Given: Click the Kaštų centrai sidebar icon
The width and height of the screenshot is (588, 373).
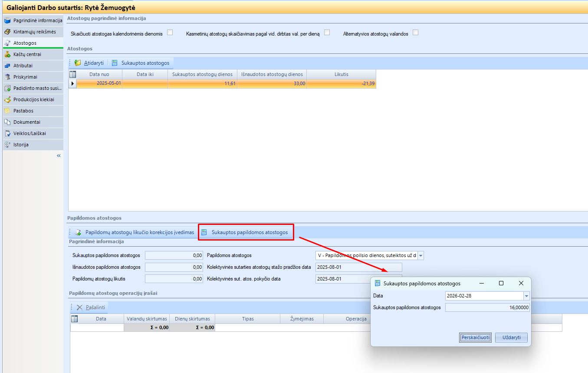Looking at the screenshot, I should 7,54.
